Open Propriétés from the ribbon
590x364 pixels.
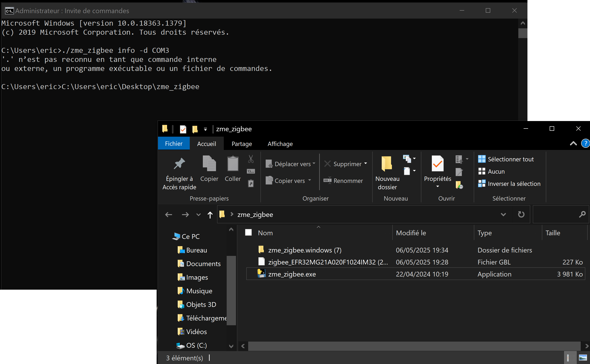tap(437, 164)
